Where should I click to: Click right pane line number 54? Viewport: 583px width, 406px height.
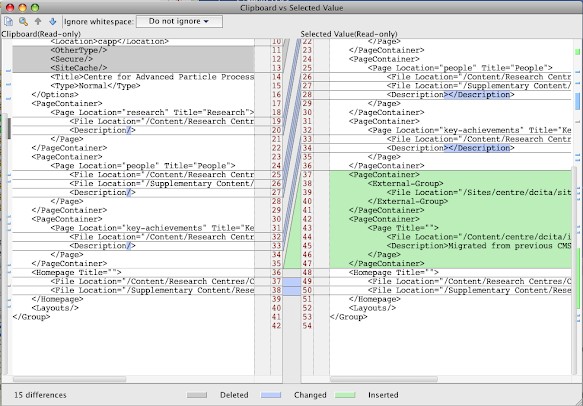tap(307, 326)
